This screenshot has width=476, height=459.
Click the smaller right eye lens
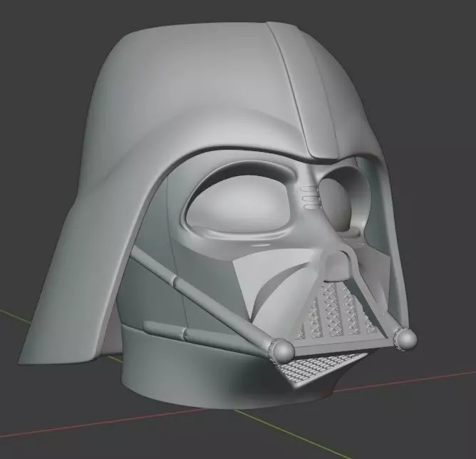point(336,204)
